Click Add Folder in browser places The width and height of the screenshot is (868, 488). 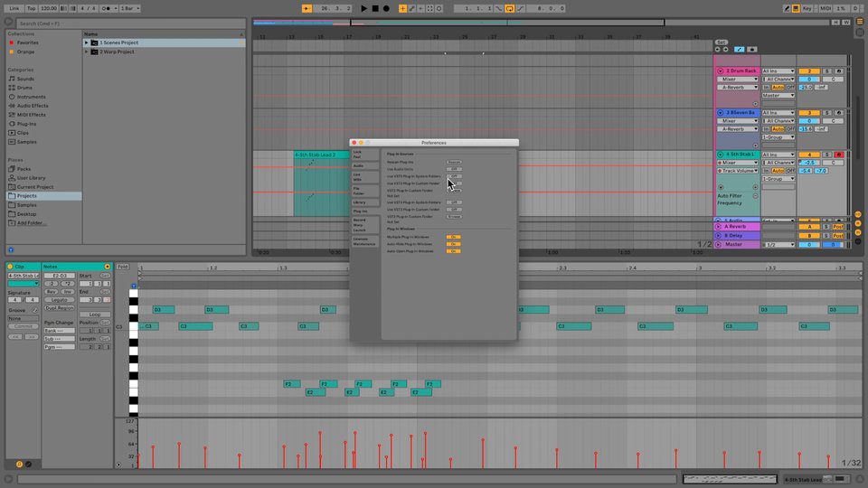[31, 223]
